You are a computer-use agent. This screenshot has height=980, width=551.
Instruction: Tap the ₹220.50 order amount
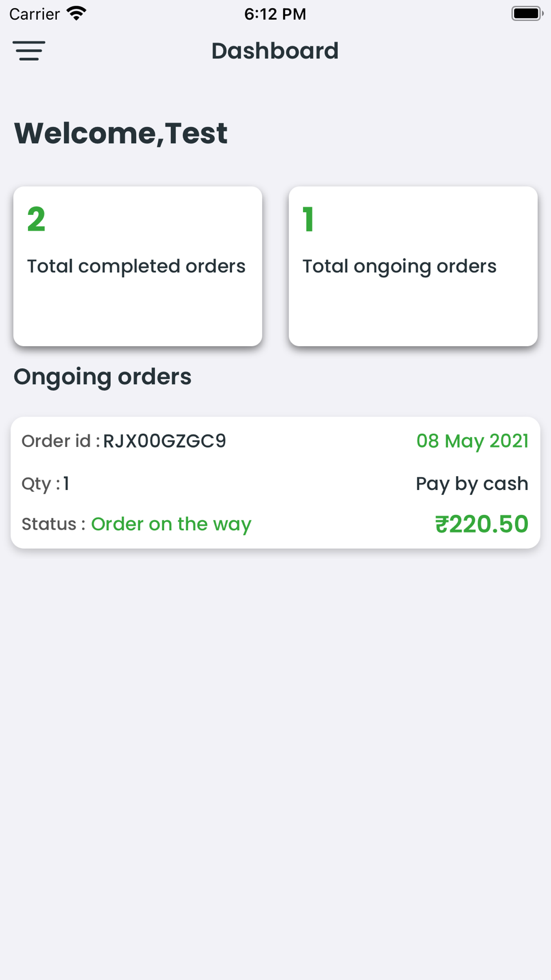point(482,524)
